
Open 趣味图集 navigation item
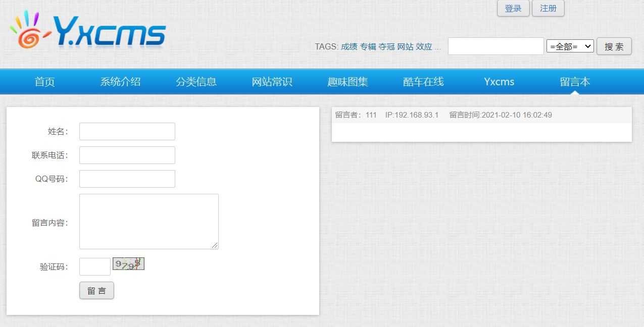348,82
